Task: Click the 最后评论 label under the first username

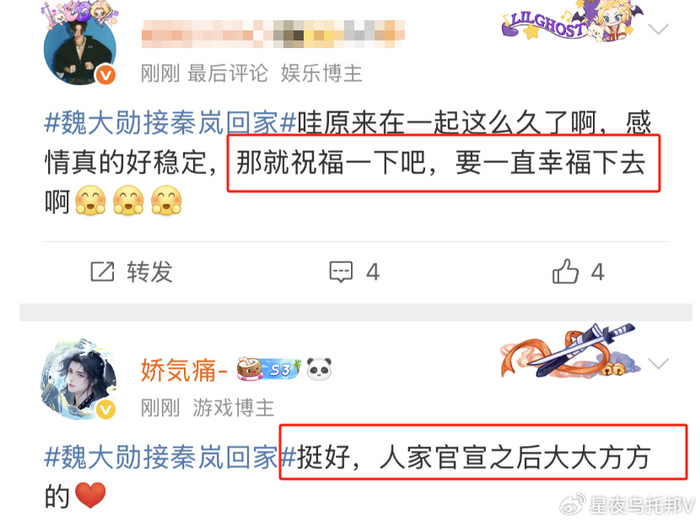Action: pos(228,73)
